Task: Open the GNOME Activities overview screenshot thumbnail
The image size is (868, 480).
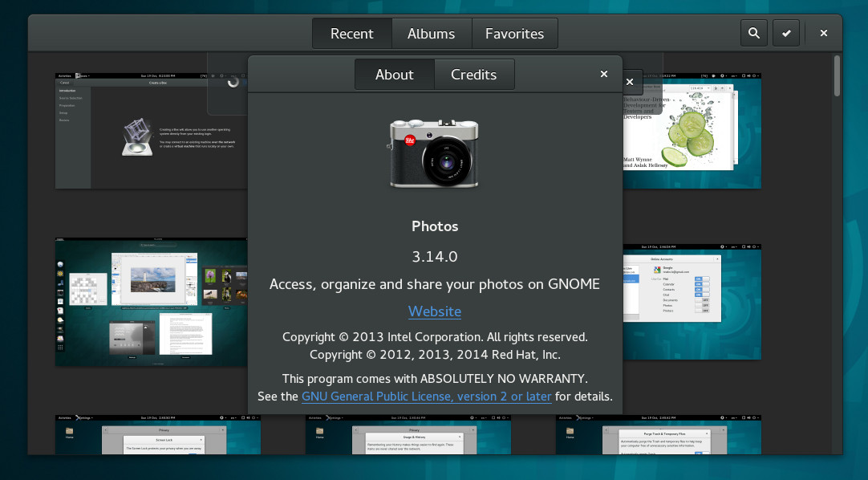Action: pos(151,301)
